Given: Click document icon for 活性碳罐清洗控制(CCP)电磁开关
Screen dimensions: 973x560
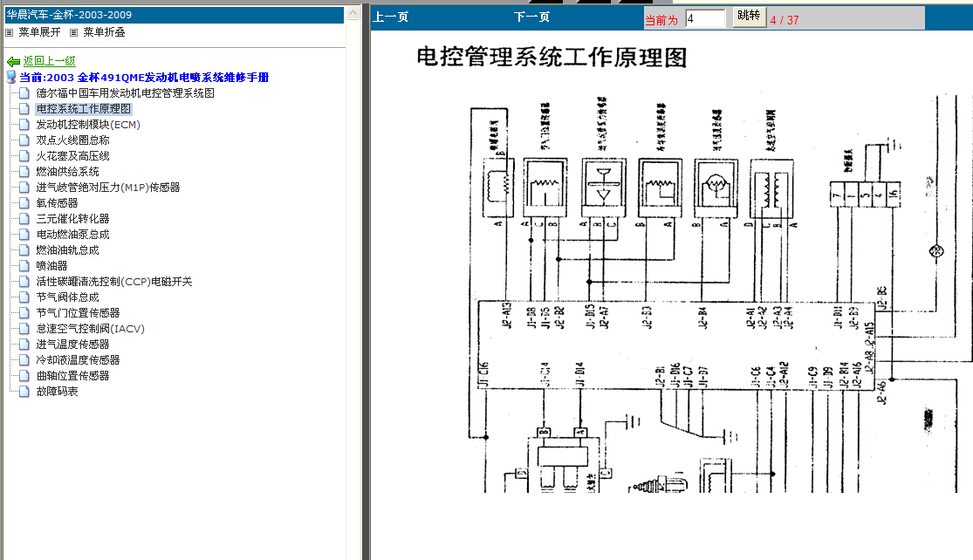Looking at the screenshot, I should tap(24, 282).
